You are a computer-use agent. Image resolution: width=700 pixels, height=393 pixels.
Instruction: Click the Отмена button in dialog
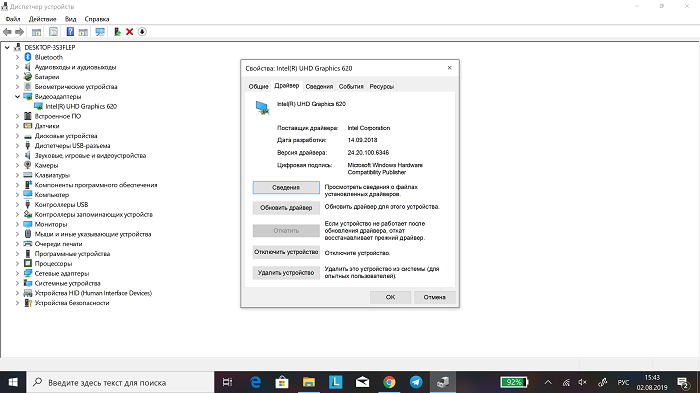[x=434, y=297]
